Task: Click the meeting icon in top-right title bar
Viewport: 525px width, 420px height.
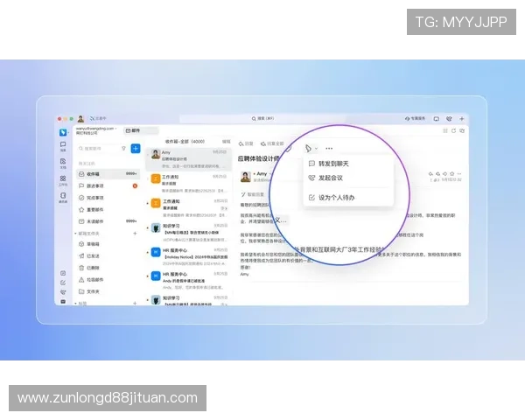Action: point(449,119)
